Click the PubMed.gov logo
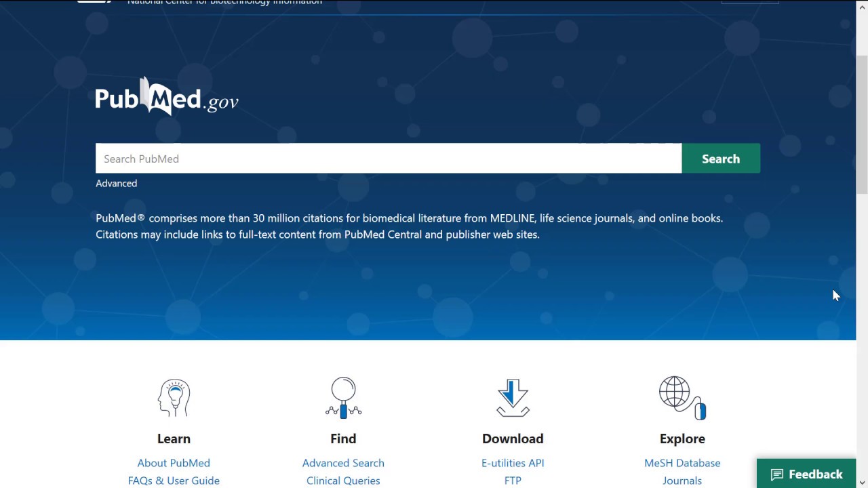This screenshot has height=488, width=868. tap(167, 96)
